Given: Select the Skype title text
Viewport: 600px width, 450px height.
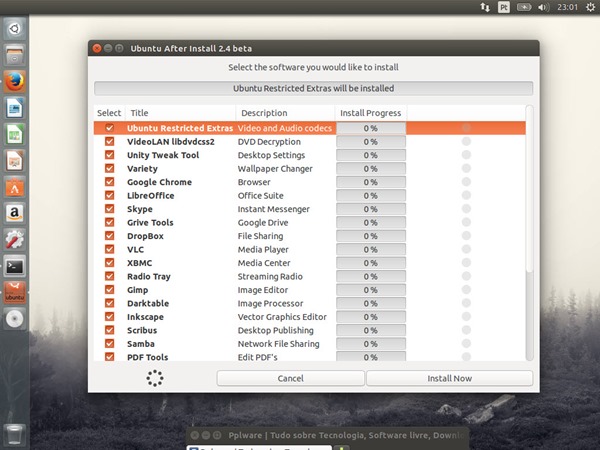Looking at the screenshot, I should click(140, 209).
